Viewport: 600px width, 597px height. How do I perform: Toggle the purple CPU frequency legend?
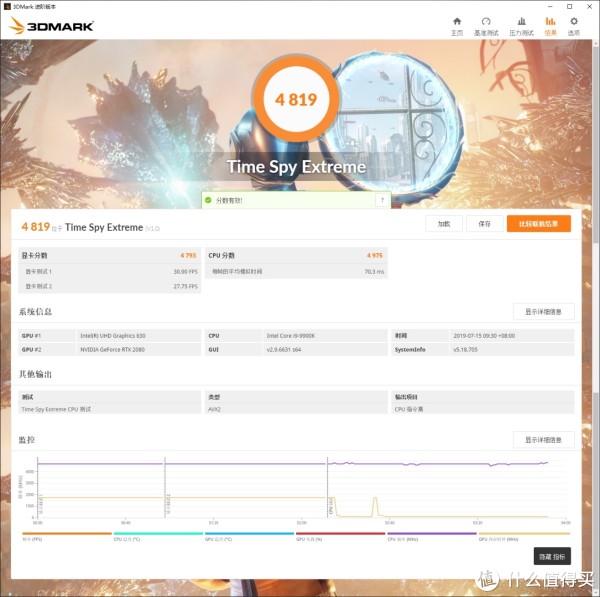(432, 533)
